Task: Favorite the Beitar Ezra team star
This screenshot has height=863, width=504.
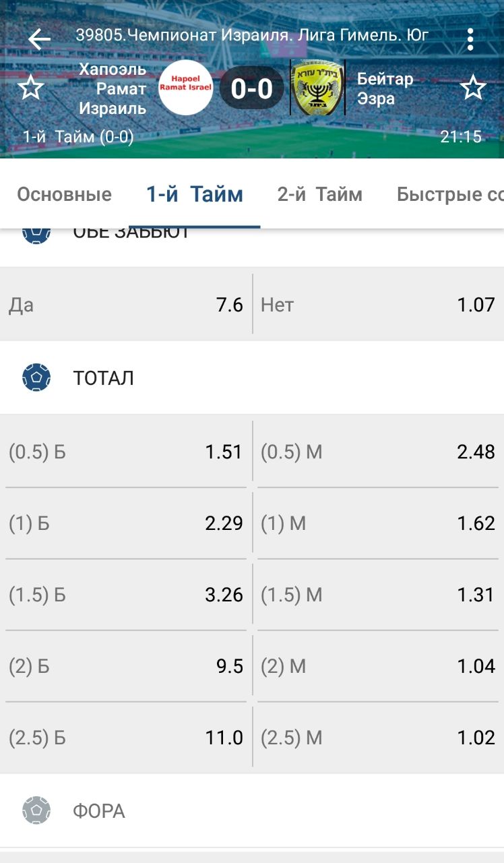Action: [x=473, y=88]
